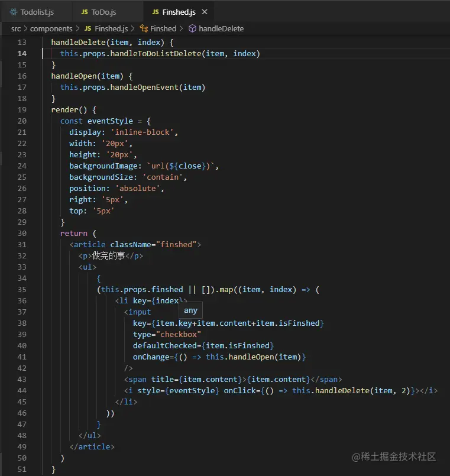
Task: Open the src breadcrumb
Action: coord(16,29)
